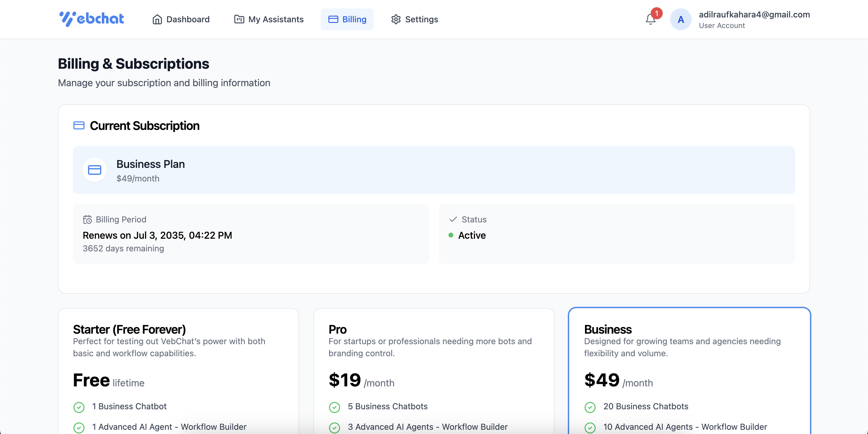Click the 5 Business Chatbots check icon
The width and height of the screenshot is (868, 434).
(x=334, y=407)
